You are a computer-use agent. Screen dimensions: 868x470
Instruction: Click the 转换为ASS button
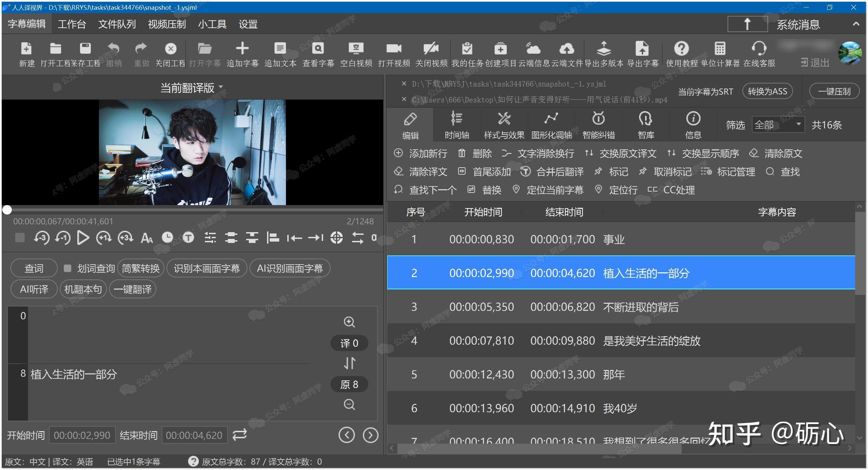click(x=767, y=92)
